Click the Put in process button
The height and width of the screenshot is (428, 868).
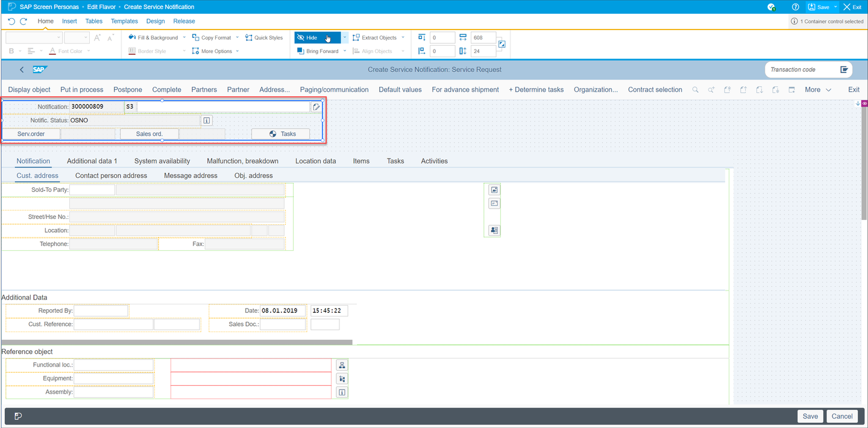pyautogui.click(x=82, y=89)
